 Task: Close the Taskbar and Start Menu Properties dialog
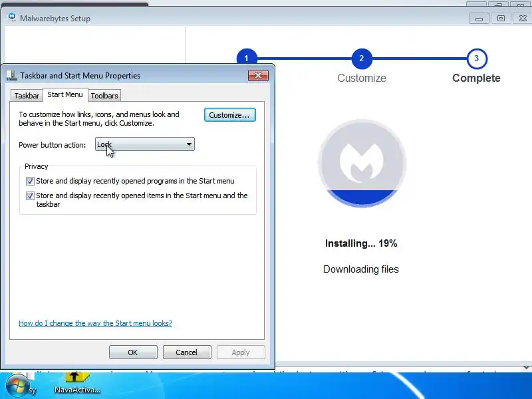click(x=258, y=75)
